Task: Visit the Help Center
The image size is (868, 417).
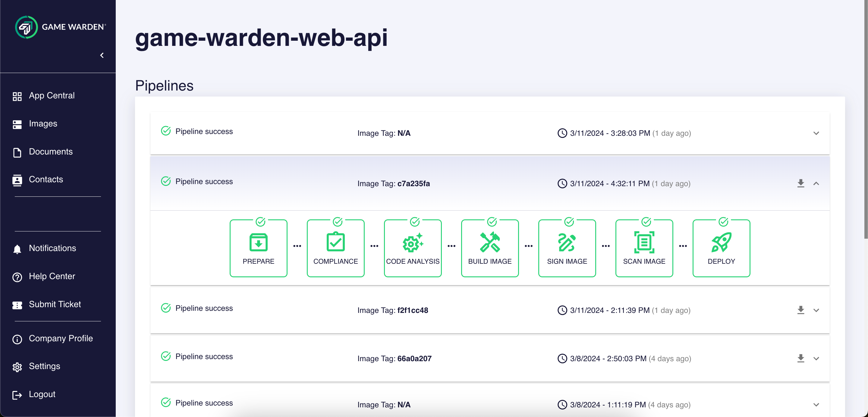Action: pyautogui.click(x=52, y=276)
